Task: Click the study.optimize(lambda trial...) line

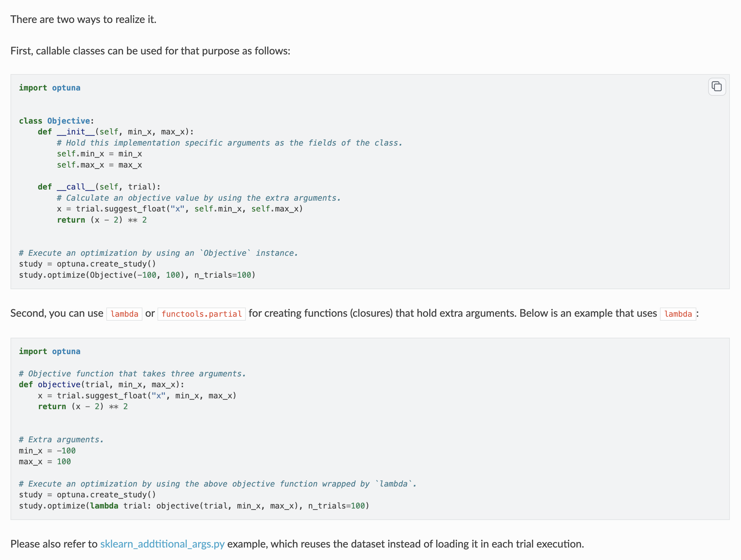Action: click(x=194, y=506)
